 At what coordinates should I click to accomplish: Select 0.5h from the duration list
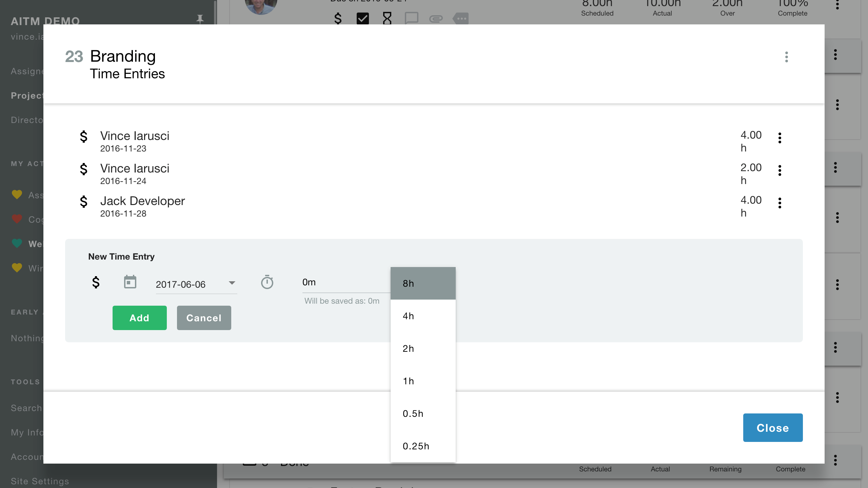point(423,413)
